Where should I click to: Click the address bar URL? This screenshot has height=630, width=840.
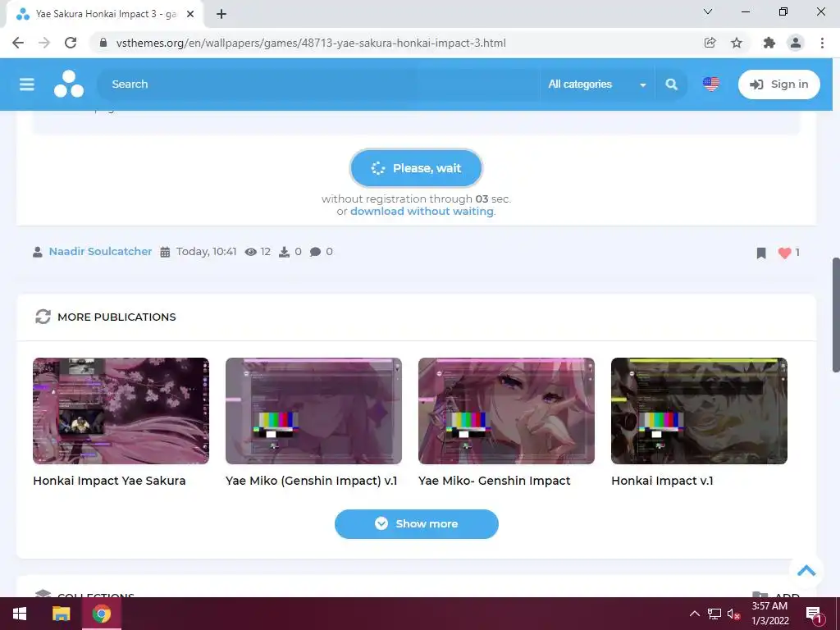click(x=311, y=43)
